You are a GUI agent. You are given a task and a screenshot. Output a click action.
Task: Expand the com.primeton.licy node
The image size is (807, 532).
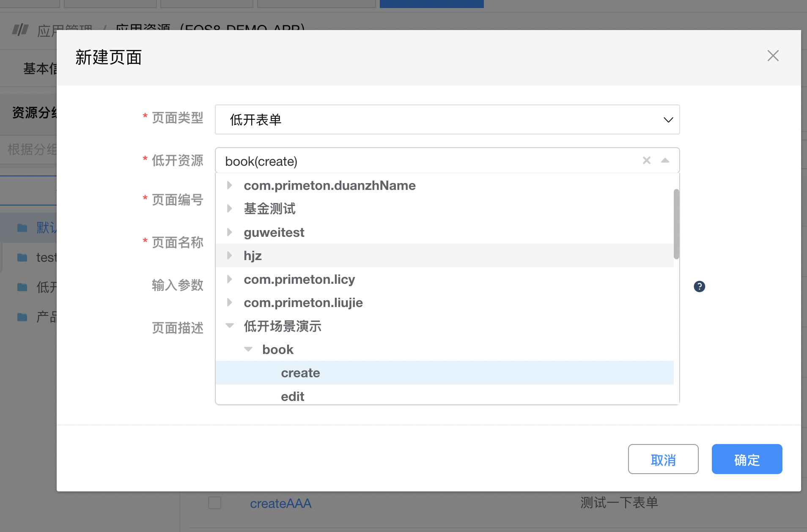point(229,279)
